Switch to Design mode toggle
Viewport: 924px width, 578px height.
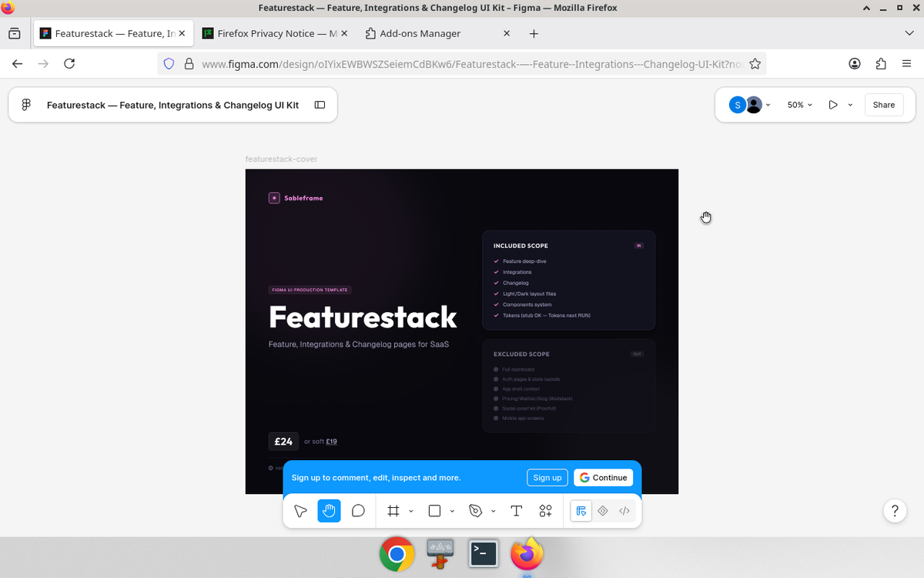(x=581, y=511)
